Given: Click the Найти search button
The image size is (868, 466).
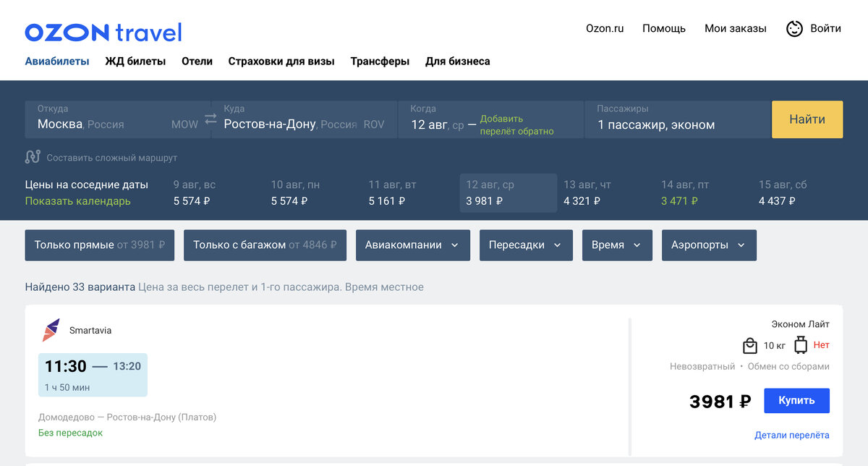Looking at the screenshot, I should click(807, 119).
